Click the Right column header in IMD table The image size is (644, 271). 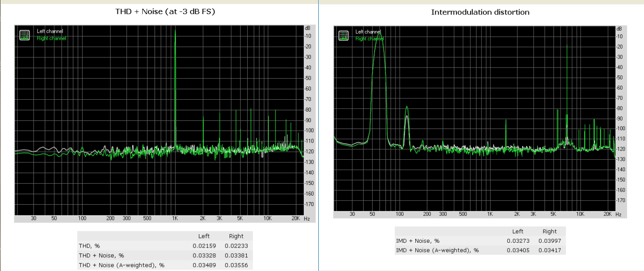tap(550, 231)
